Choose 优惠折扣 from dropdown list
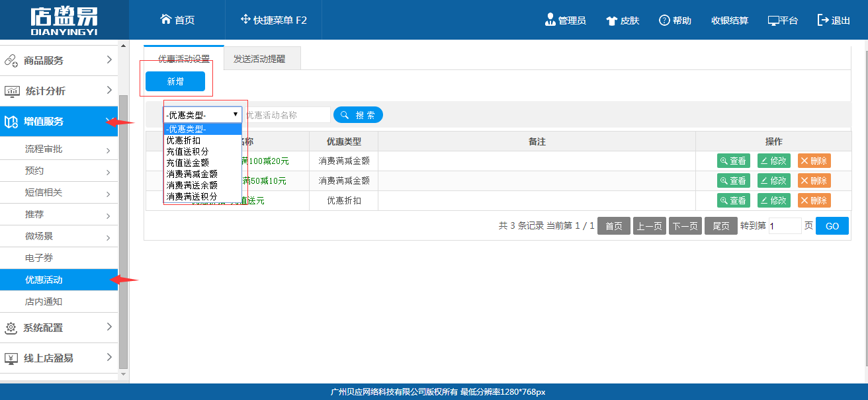 tap(202, 140)
